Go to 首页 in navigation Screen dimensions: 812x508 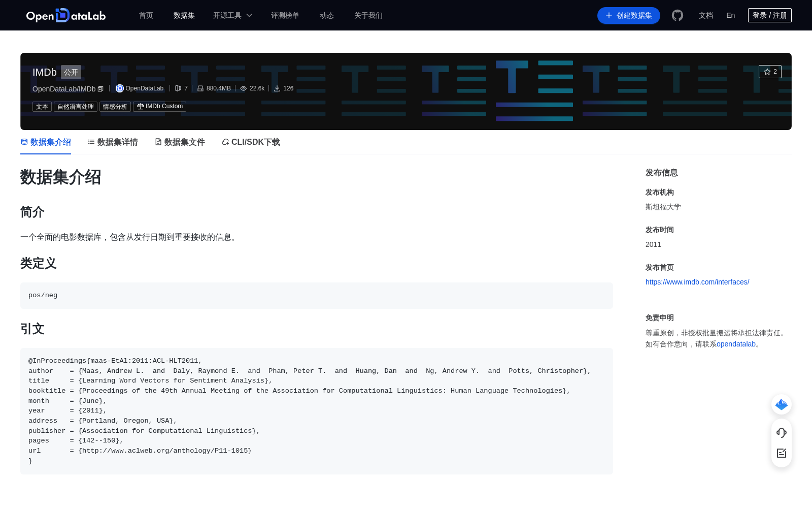[146, 15]
